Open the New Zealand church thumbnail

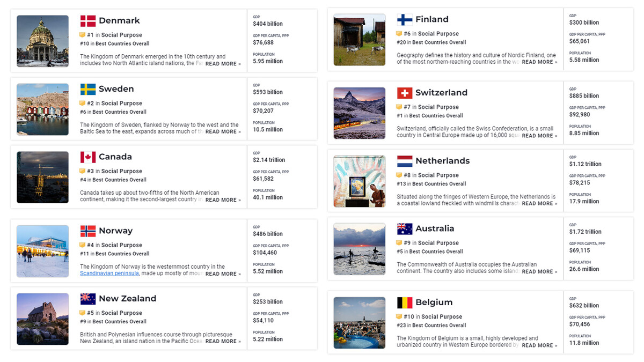(x=42, y=319)
